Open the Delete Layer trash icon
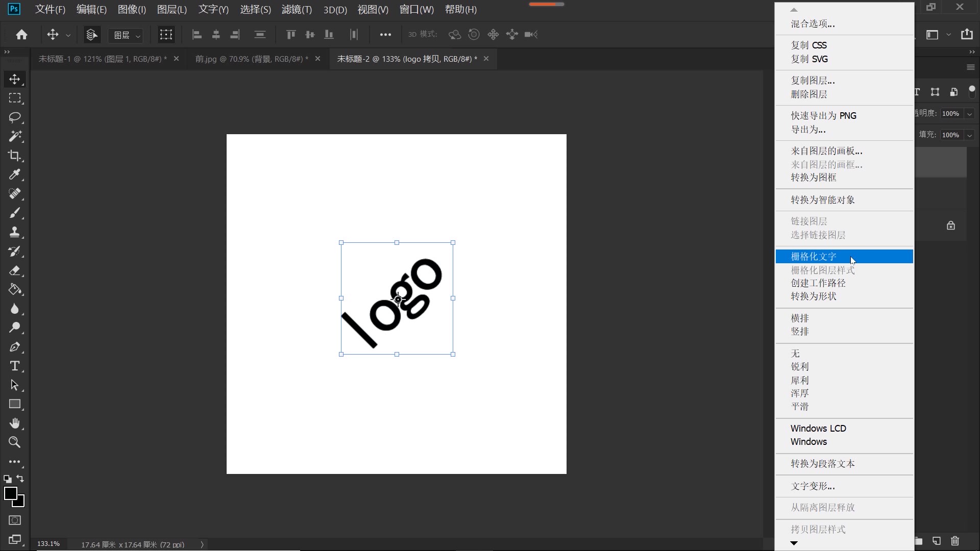The width and height of the screenshot is (980, 551). pyautogui.click(x=954, y=542)
